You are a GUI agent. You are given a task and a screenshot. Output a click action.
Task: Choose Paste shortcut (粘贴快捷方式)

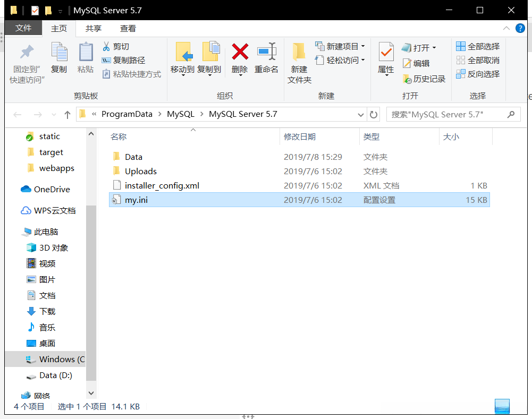click(132, 74)
